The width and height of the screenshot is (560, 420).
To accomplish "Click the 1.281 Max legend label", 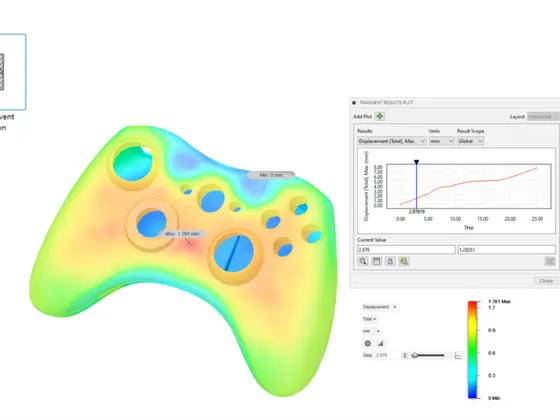I will click(499, 302).
